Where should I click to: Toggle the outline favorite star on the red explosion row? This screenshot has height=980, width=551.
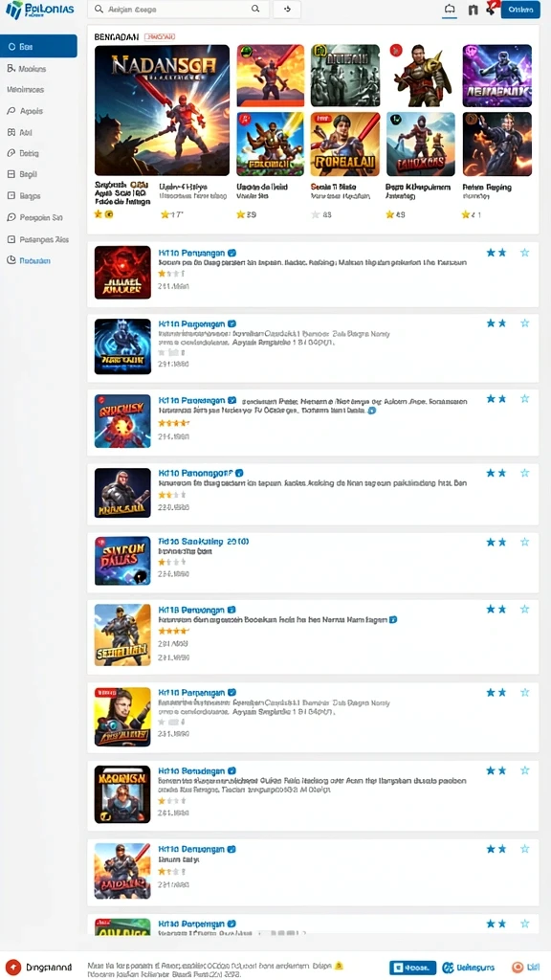(x=525, y=399)
